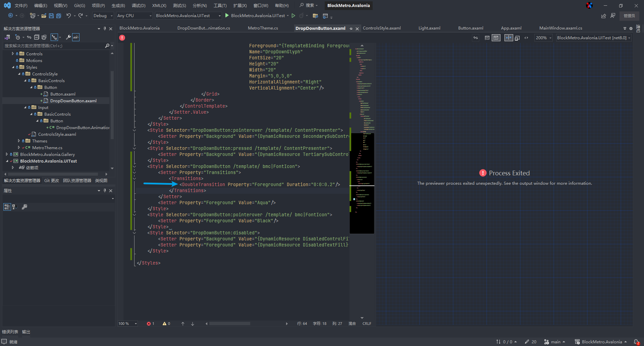Screen dimensions: 644x346
Task: Collapse the Styles folder in tree
Action: 13,67
